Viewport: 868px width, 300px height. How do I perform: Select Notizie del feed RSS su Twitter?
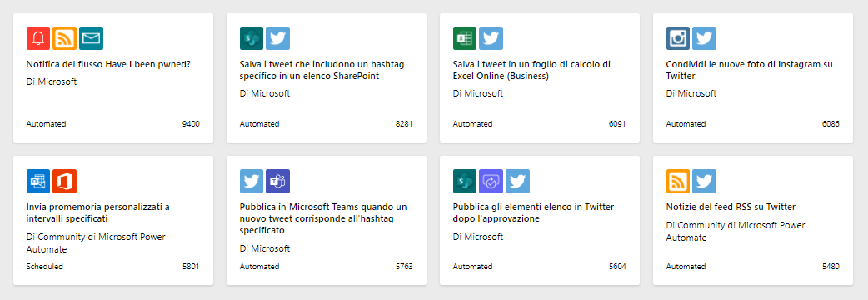[731, 207]
